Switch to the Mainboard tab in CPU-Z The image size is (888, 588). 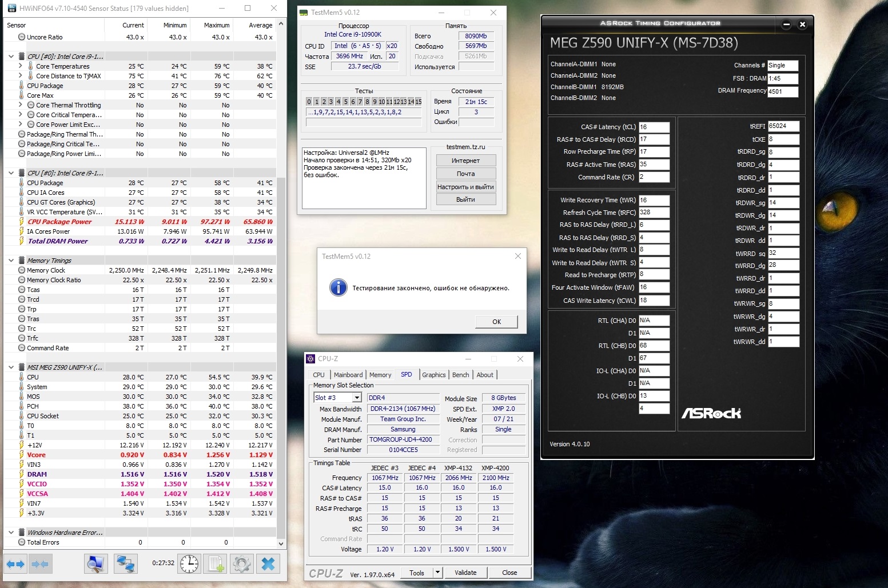tap(348, 375)
